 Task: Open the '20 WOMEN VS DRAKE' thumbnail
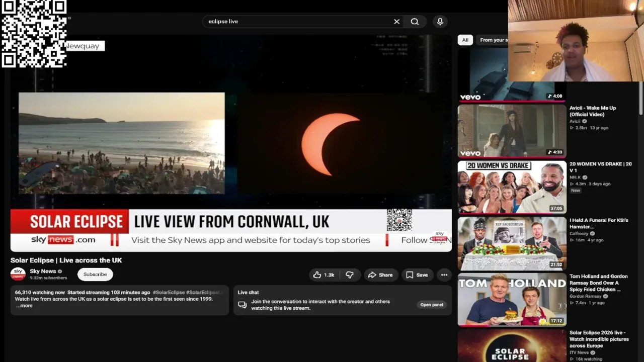pyautogui.click(x=512, y=187)
